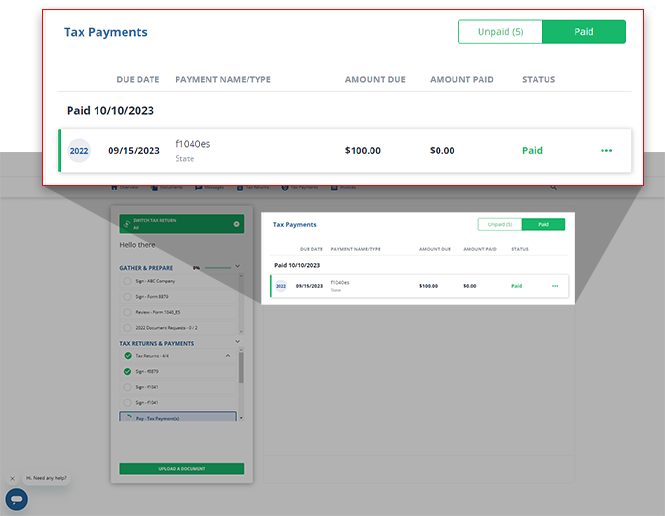Click the progress circle on Pay - Tax Payment(s)
Viewport: 665px width, 516px height.
(x=128, y=418)
